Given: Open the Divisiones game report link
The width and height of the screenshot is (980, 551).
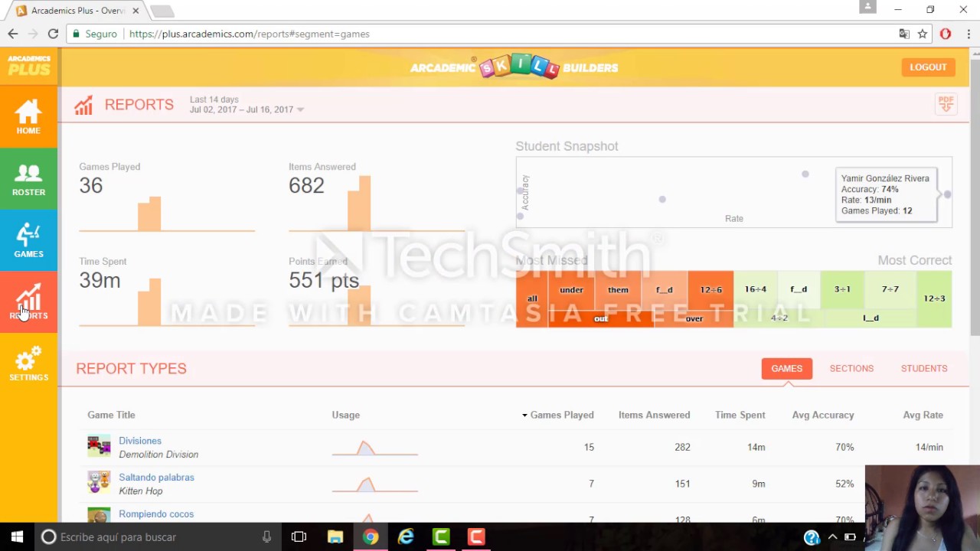Looking at the screenshot, I should (x=140, y=441).
